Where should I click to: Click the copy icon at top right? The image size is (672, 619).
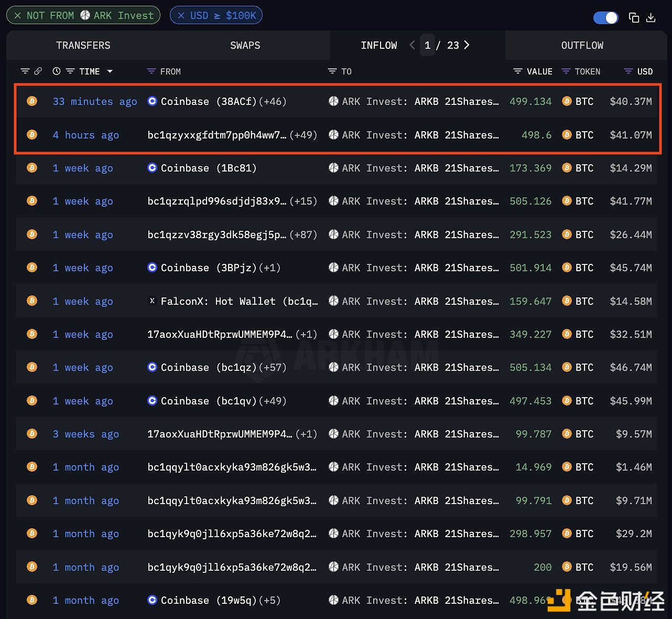pos(634,18)
